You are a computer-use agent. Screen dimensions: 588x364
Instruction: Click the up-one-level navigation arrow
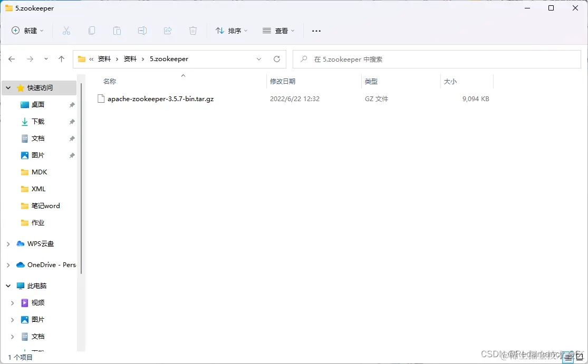(x=61, y=59)
